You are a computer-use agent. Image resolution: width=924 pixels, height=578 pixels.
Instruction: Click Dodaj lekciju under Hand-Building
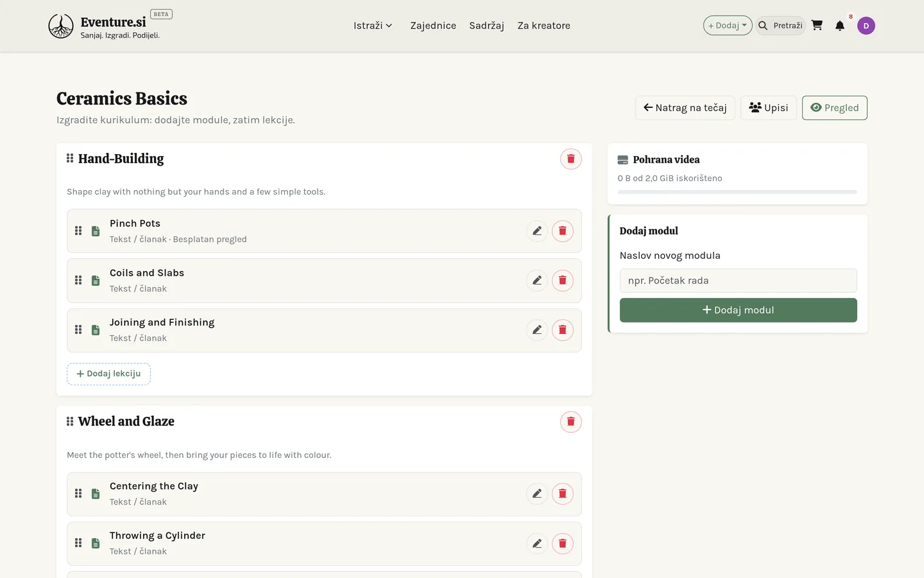click(x=108, y=374)
